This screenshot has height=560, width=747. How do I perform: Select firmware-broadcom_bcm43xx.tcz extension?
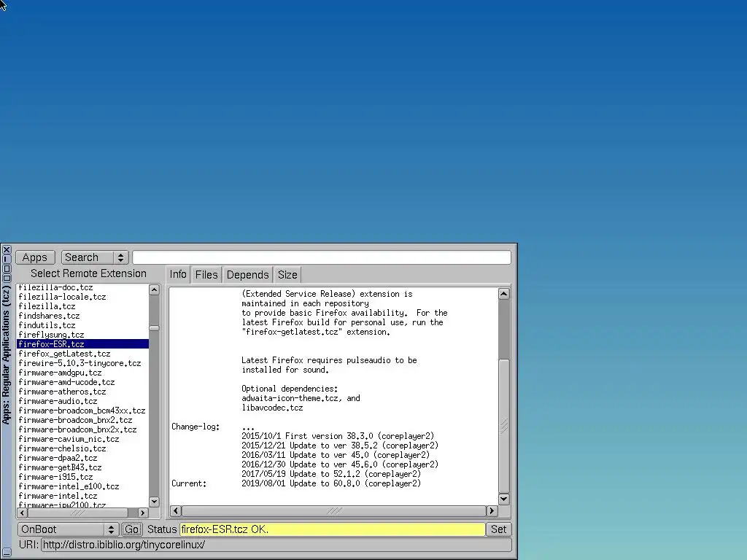point(82,411)
